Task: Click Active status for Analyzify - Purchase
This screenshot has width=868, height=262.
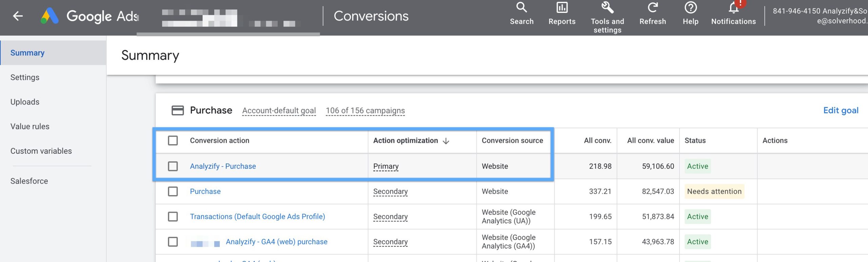Action: click(x=697, y=166)
